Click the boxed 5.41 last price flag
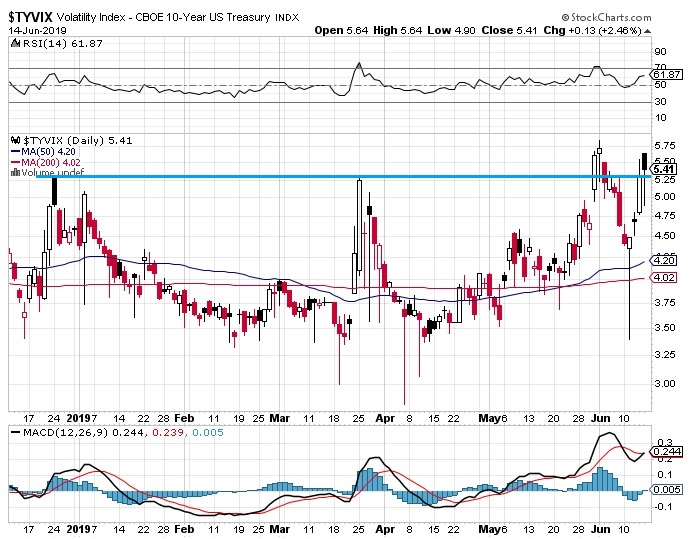 click(664, 169)
